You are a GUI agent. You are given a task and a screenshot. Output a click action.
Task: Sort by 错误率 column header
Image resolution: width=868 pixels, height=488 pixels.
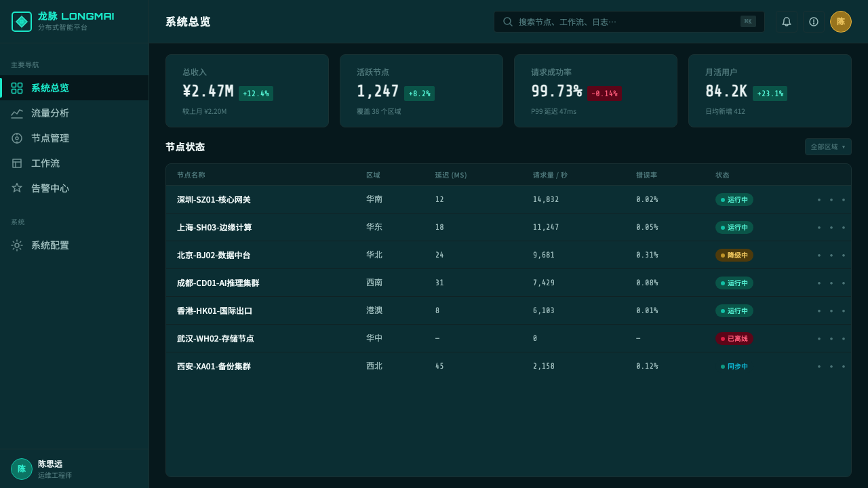coord(646,175)
